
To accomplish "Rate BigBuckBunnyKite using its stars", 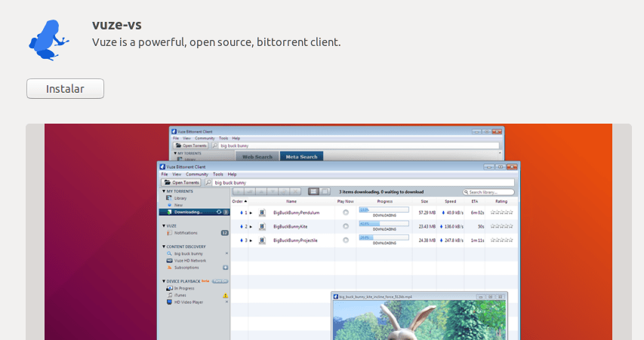I will (501, 226).
